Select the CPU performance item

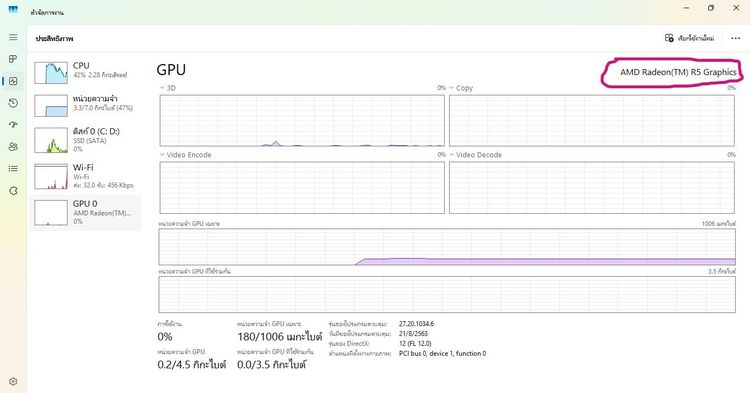(86, 72)
